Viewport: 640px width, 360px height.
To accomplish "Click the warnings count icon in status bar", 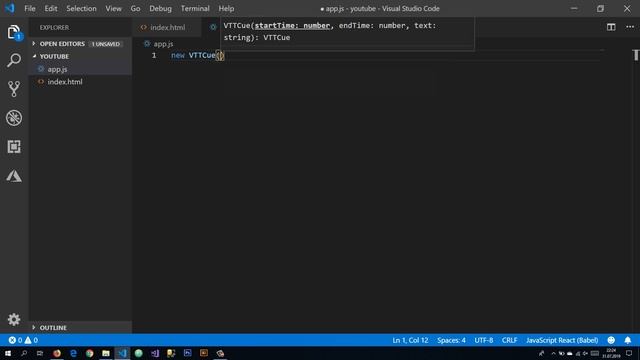I will 28,340.
